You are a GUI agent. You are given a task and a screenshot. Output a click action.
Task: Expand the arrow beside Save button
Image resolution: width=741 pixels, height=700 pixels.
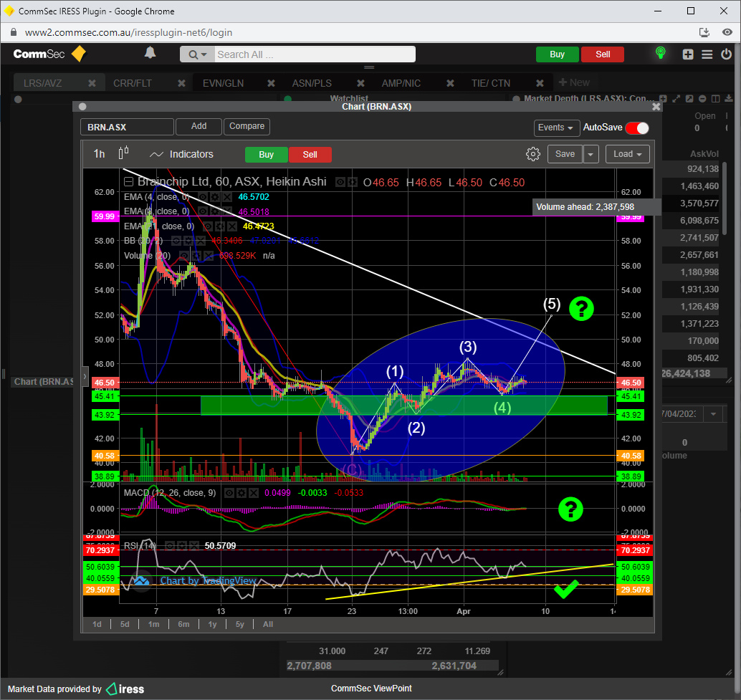coord(591,154)
